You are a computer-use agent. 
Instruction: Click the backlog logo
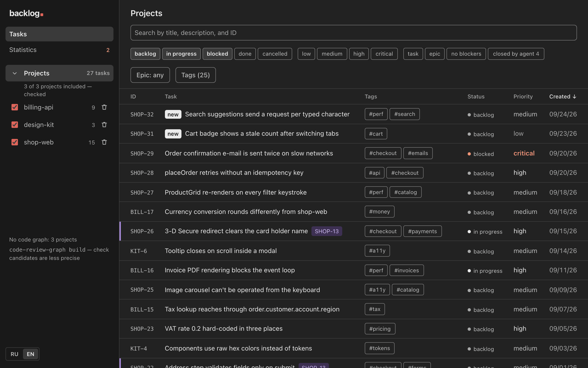[x=26, y=13]
